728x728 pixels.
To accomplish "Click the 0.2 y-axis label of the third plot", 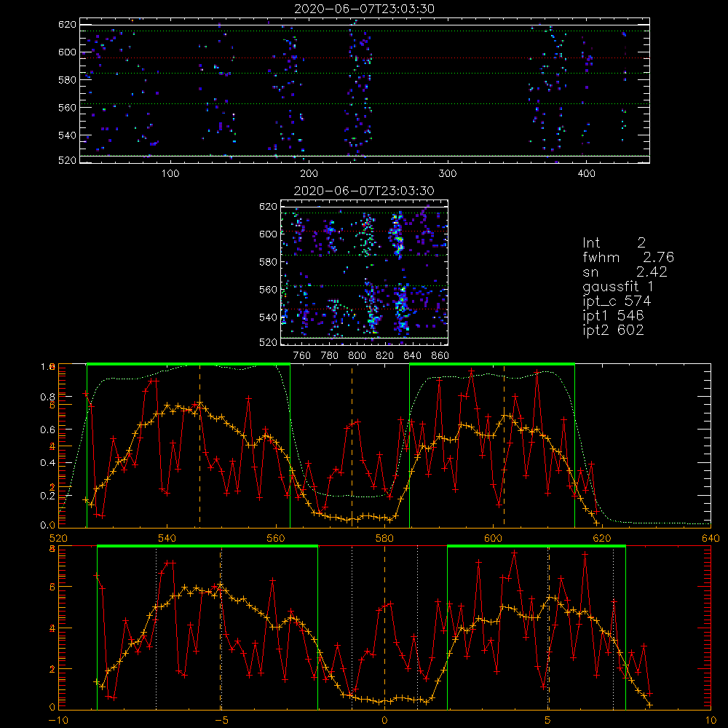I will point(47,495).
